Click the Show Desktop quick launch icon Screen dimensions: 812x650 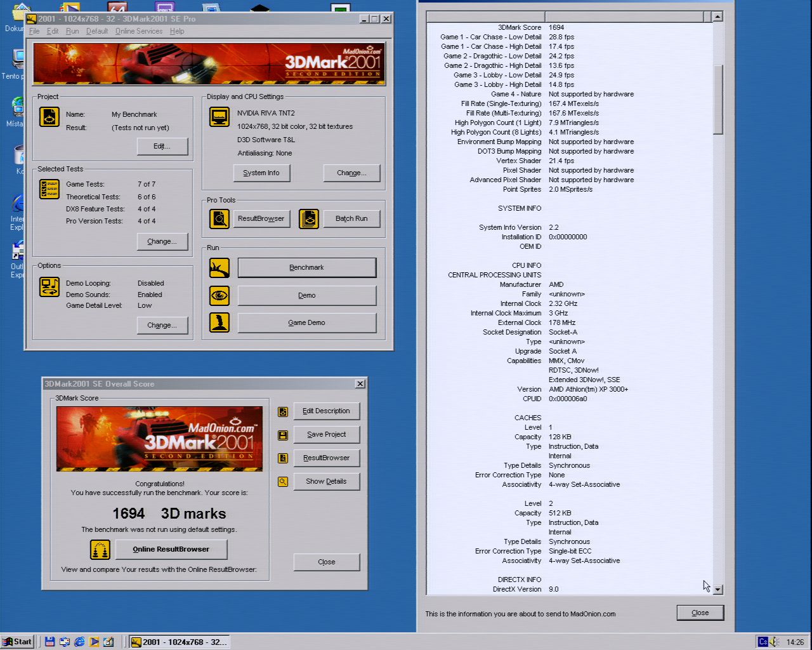(108, 642)
